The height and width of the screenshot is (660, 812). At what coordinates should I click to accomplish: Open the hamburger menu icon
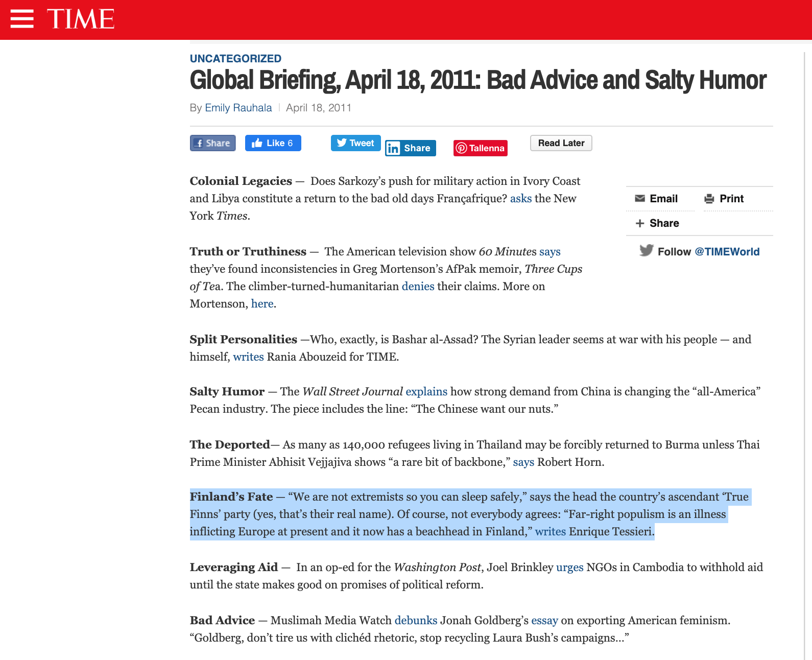tap(22, 19)
